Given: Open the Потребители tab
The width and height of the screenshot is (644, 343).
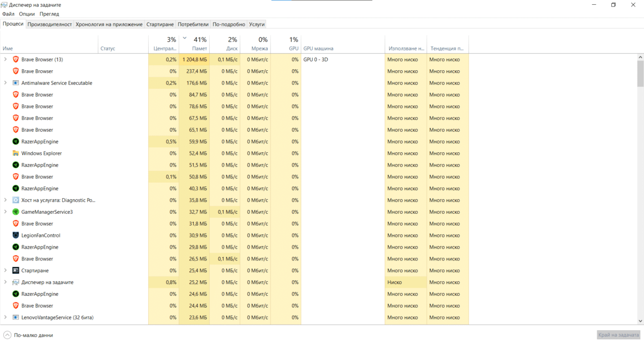Looking at the screenshot, I should (x=193, y=24).
